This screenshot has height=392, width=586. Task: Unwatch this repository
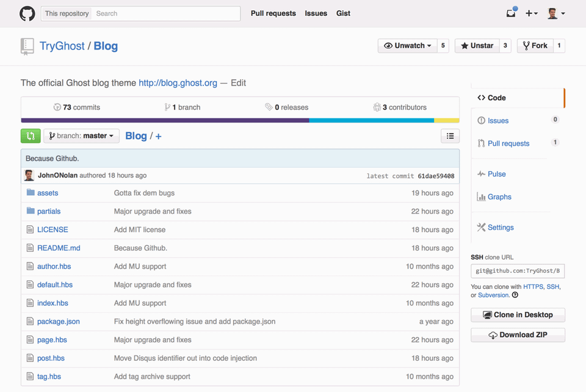tap(407, 45)
